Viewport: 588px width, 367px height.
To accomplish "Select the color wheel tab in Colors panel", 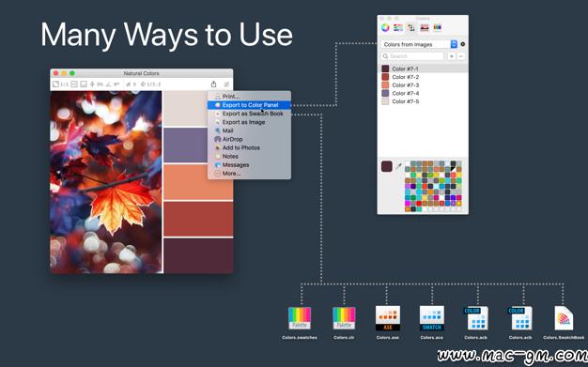I will (x=385, y=28).
